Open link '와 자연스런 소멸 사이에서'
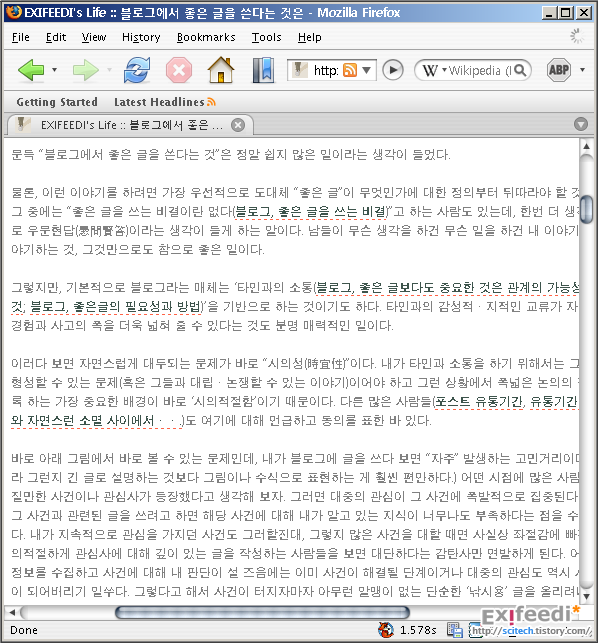This screenshot has width=598, height=643. click(96, 421)
